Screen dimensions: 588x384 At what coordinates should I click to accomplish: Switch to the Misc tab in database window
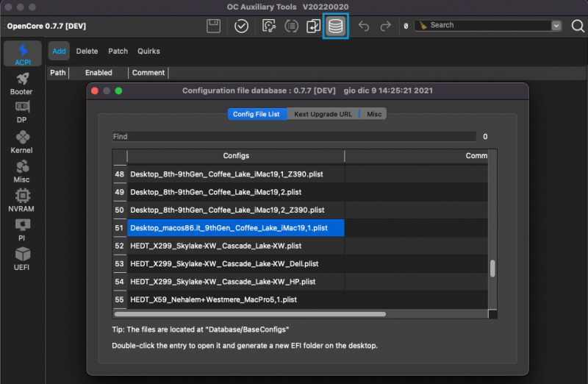(x=374, y=114)
